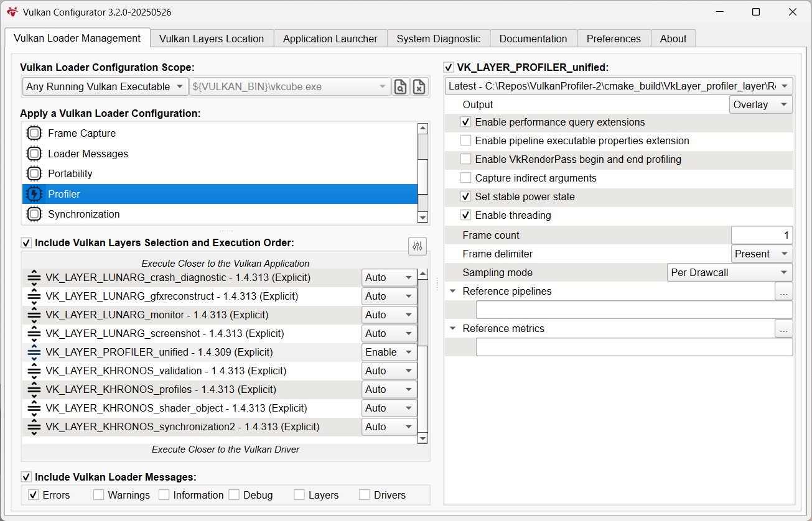Open the Sampling mode Per Drawcall dropdown

(x=730, y=272)
